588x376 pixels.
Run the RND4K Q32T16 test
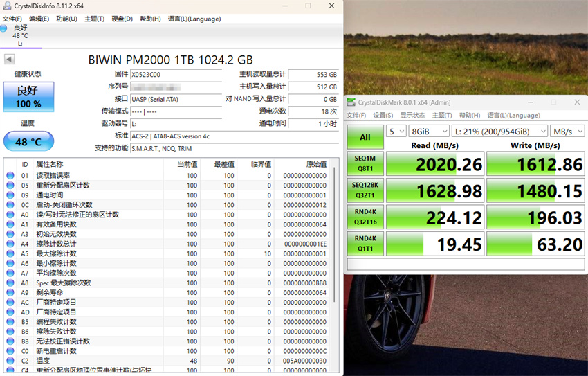365,217
